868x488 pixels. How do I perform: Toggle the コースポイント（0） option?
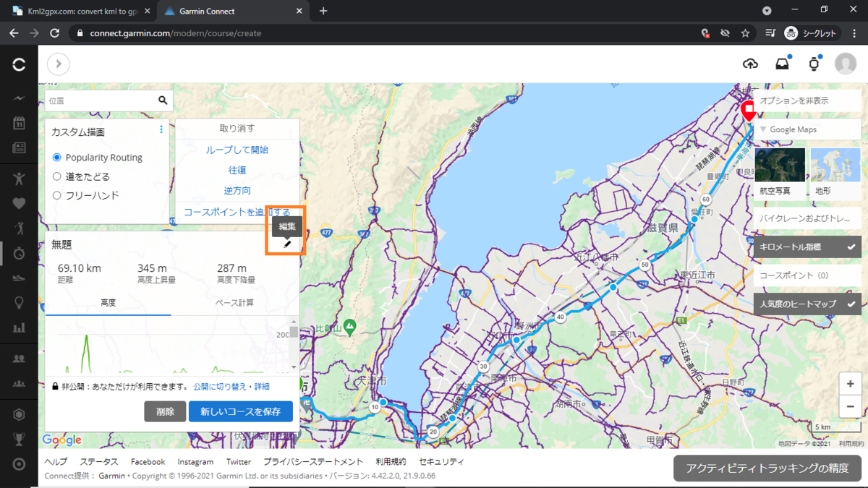[807, 275]
